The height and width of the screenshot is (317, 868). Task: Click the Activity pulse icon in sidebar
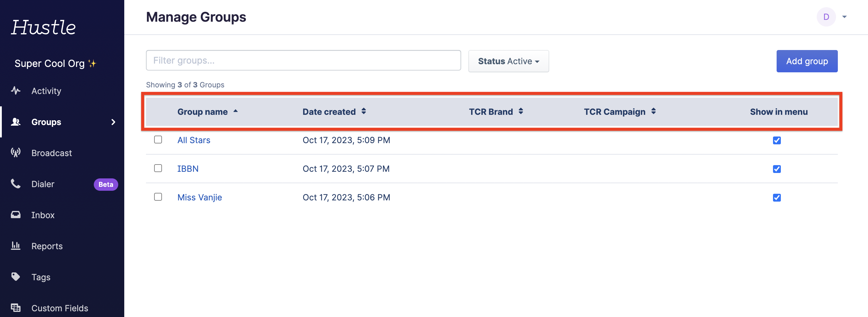[x=15, y=90]
